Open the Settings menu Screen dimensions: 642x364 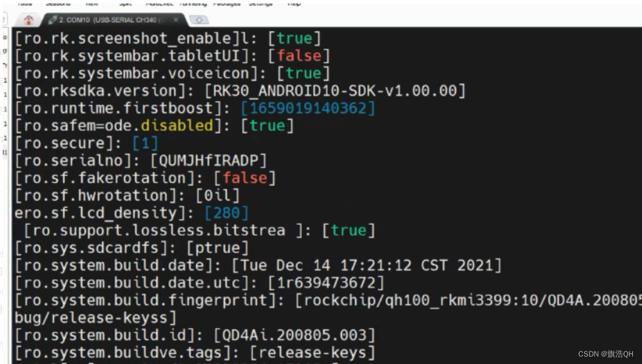(262, 3)
